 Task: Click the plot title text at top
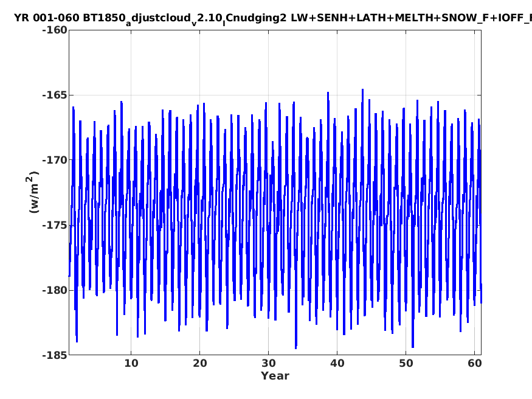pyautogui.click(x=273, y=19)
